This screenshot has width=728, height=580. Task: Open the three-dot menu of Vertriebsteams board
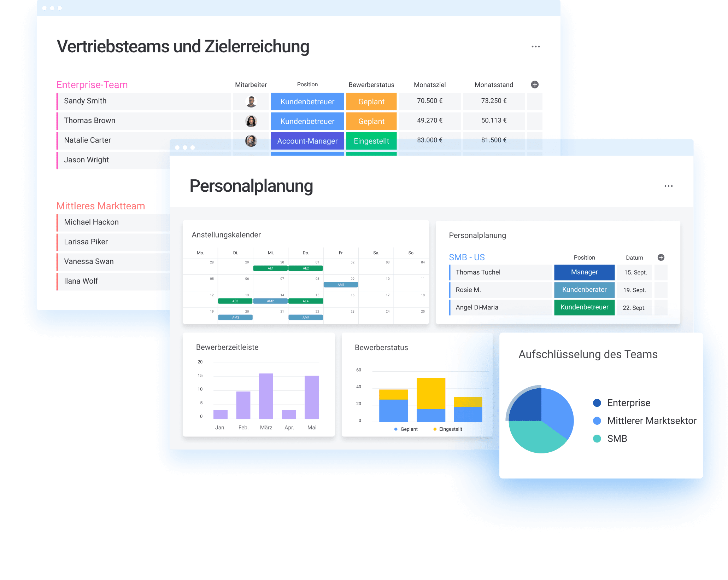(x=535, y=47)
